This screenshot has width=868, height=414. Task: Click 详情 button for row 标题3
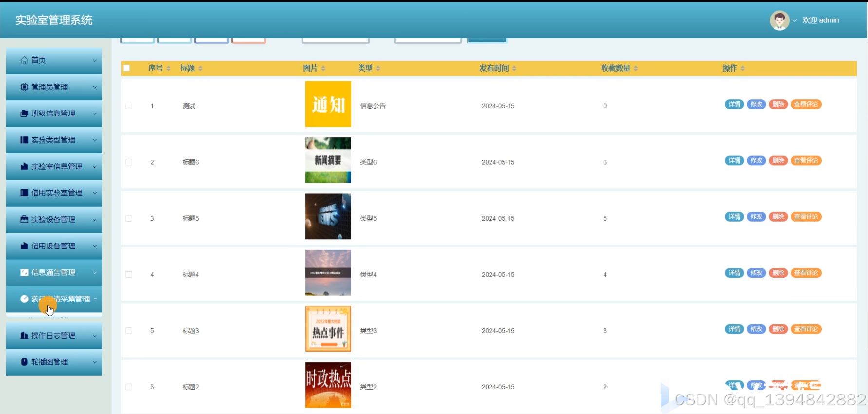click(734, 329)
